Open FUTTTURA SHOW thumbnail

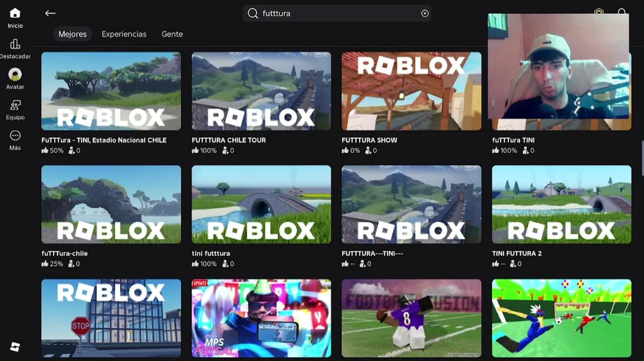(x=411, y=91)
